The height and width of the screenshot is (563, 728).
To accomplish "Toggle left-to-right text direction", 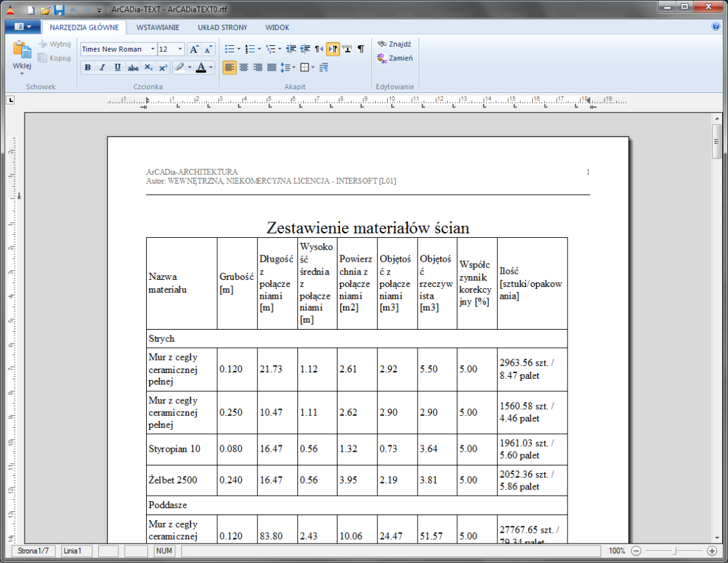I will pos(333,48).
